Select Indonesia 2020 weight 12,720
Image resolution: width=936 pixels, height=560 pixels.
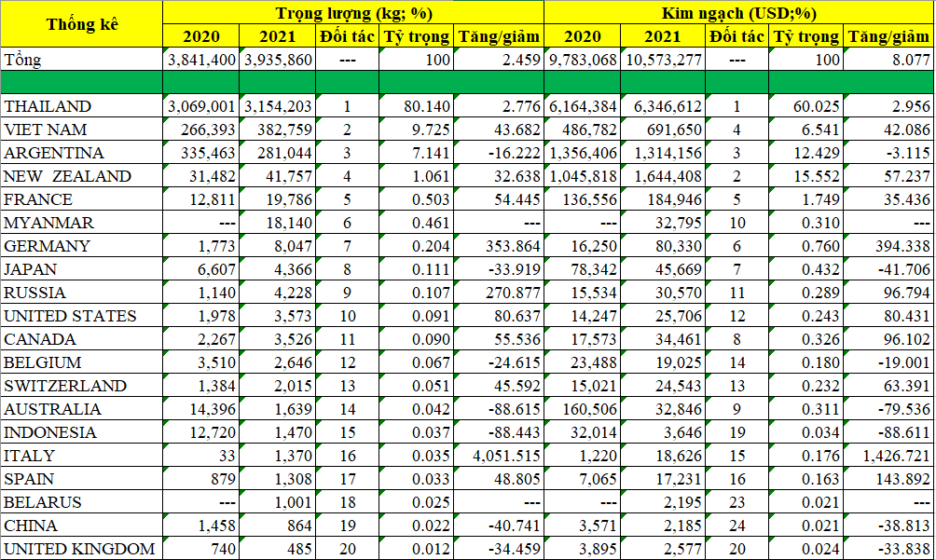[201, 431]
